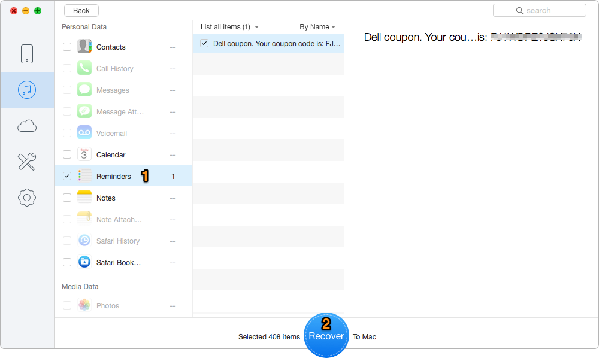Select the Calendar category label
Image resolution: width=599 pixels, height=364 pixels.
[x=111, y=154]
